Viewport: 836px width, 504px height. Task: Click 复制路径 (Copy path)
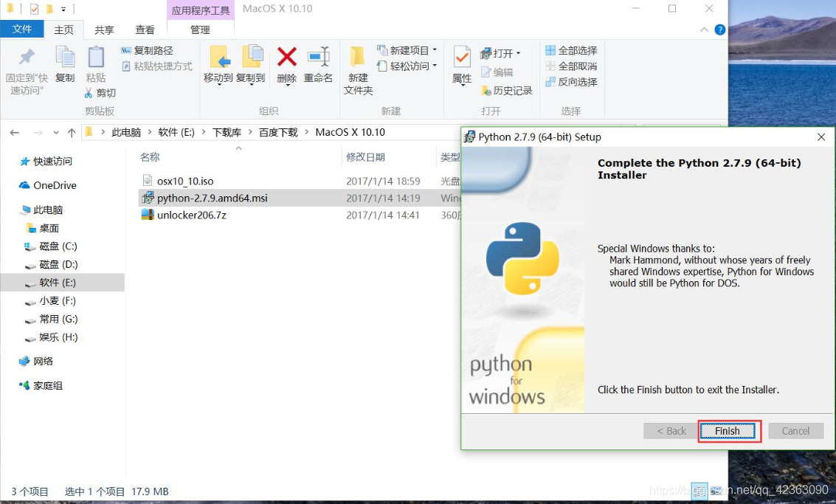[147, 50]
